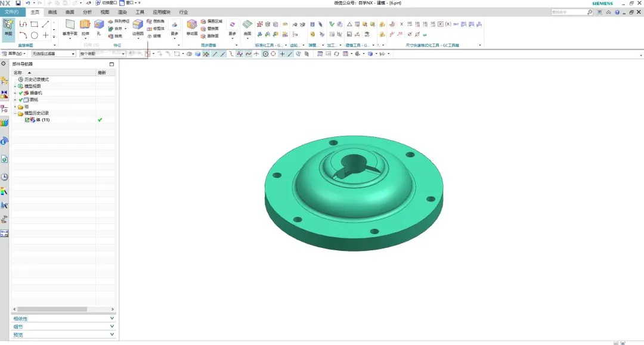Toggle the curve-point snap (wavy line)
This screenshot has height=345, width=644.
pyautogui.click(x=248, y=54)
